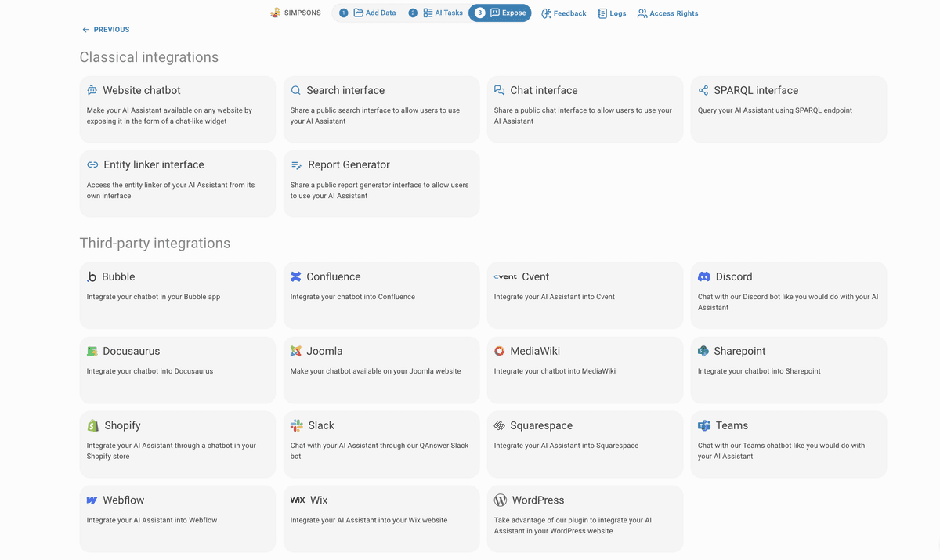Click the Webflow logo icon
The height and width of the screenshot is (560, 940).
[92, 500]
